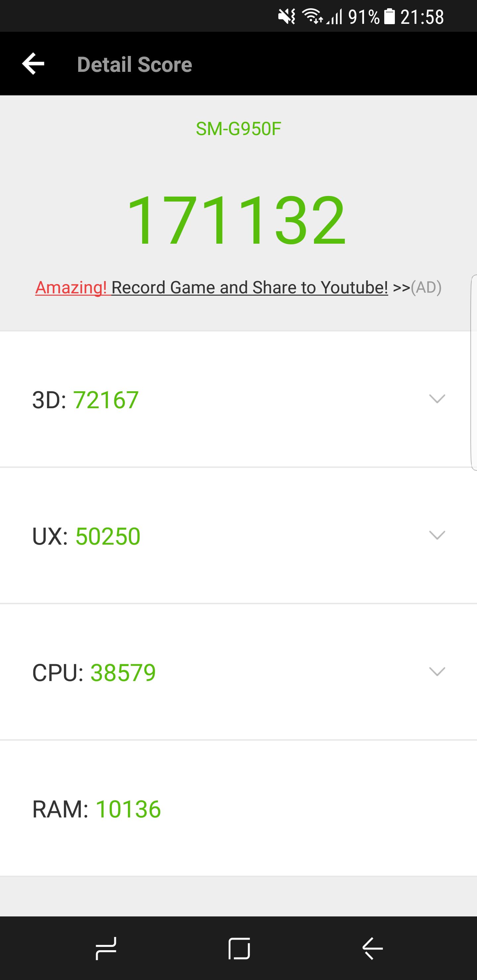Tap the SM-G950F device model label

238,128
